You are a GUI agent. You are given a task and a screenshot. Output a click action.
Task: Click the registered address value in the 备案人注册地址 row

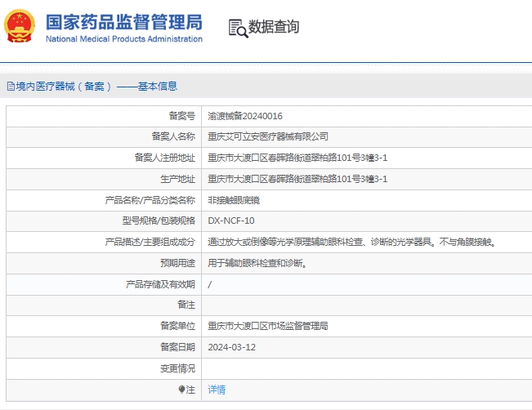(x=297, y=158)
